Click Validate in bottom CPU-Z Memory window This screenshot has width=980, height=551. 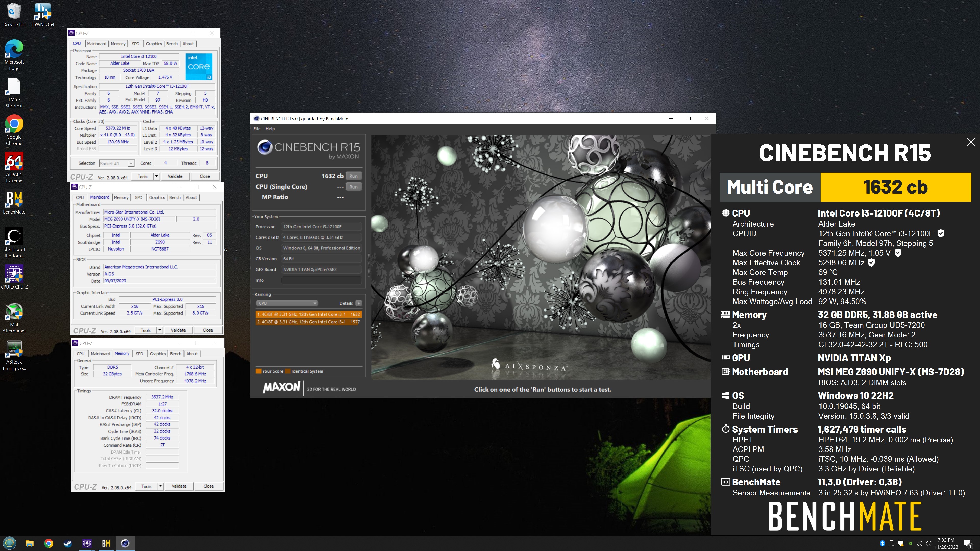(179, 486)
